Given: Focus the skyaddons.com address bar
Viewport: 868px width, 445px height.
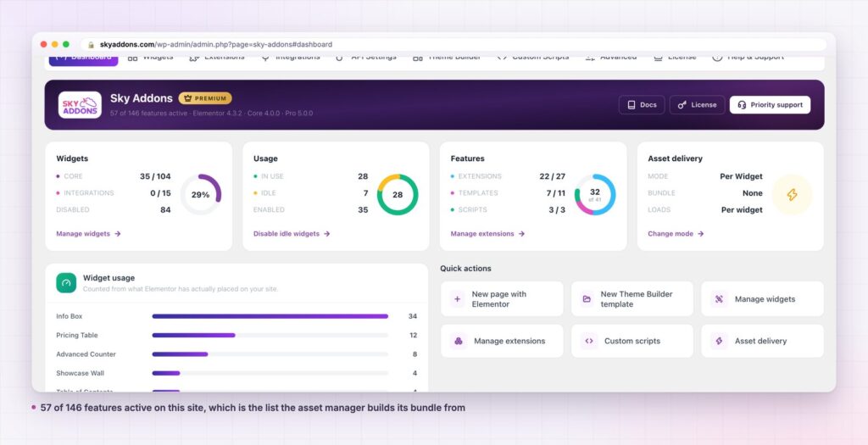Looking at the screenshot, I should pos(454,44).
